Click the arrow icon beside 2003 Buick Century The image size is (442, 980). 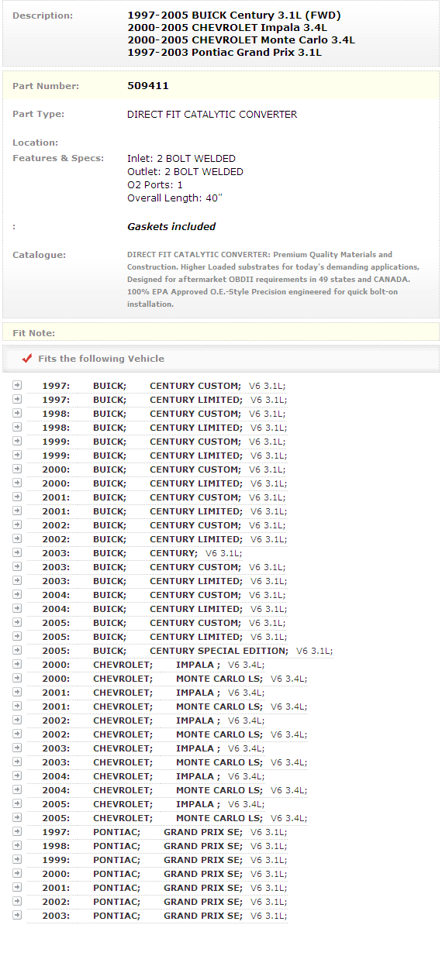17,552
